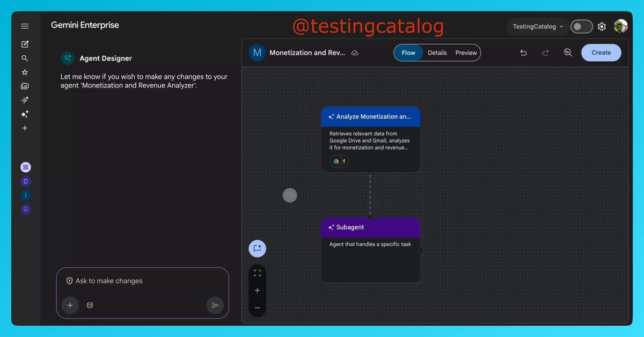Click 'Agent that handles a specific task' text
Image resolution: width=644 pixels, height=337 pixels.
click(x=370, y=244)
